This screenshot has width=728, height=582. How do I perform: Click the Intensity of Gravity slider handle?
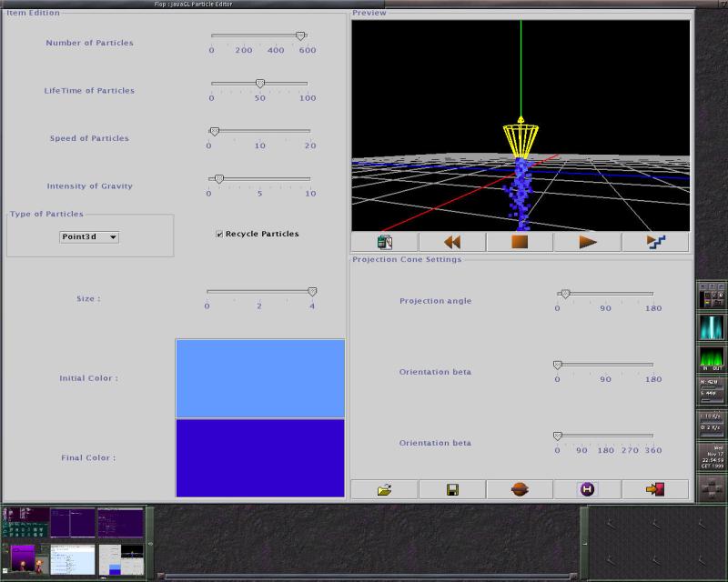point(218,179)
